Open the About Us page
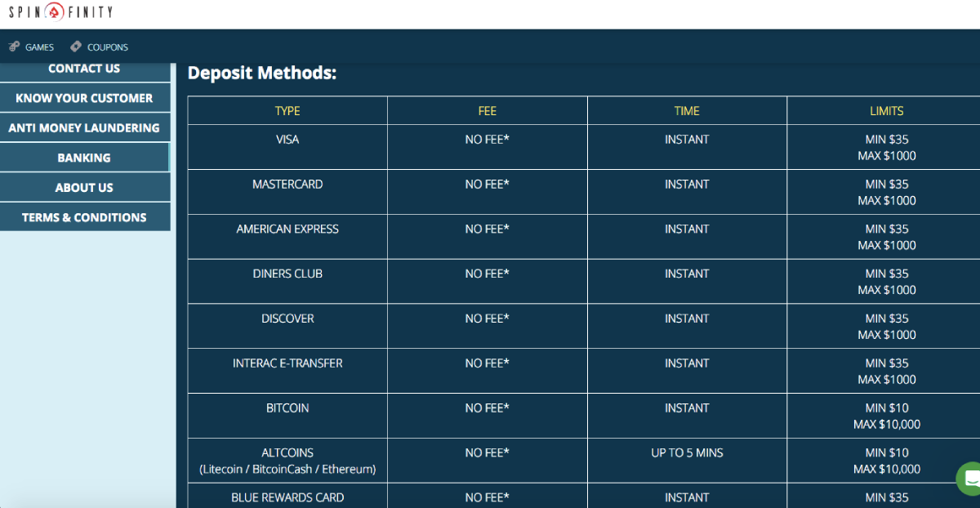 pos(84,188)
